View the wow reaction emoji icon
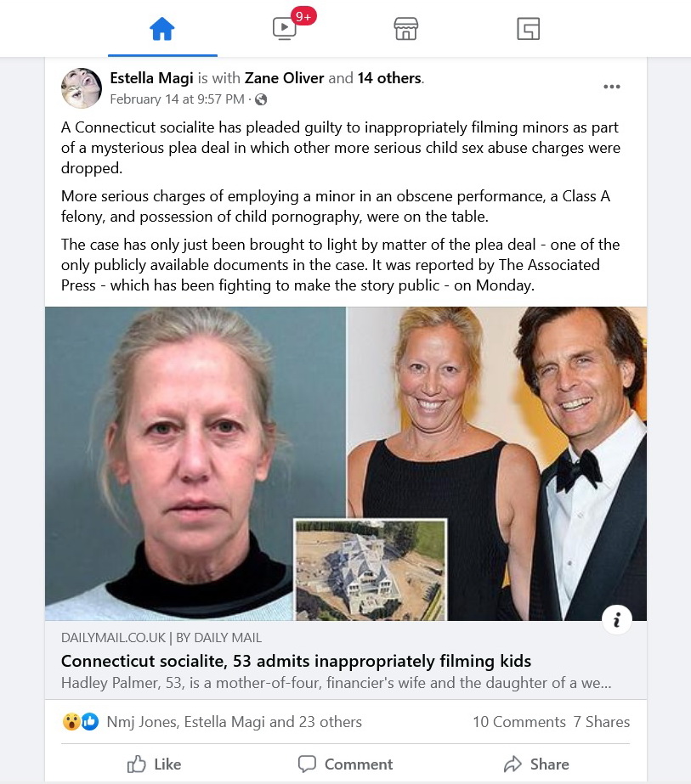Screen dimensions: 691x784 click(71, 721)
